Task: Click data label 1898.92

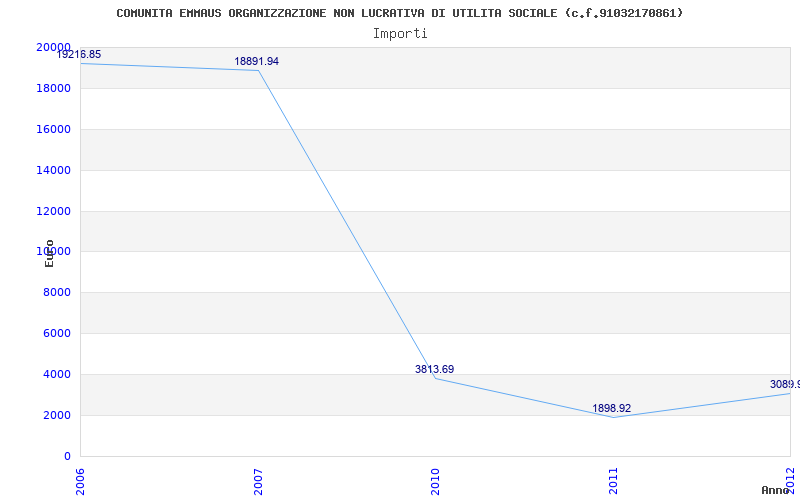Action: click(611, 408)
